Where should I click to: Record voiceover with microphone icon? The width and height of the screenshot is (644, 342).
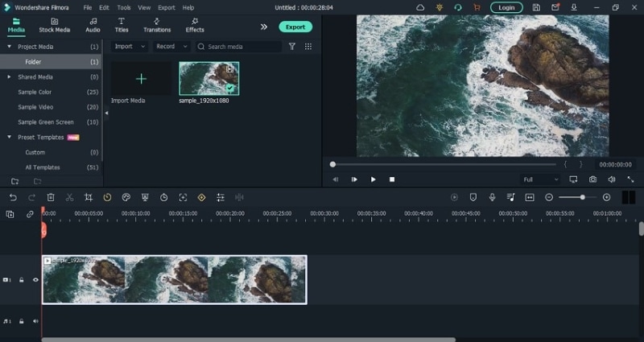(492, 197)
